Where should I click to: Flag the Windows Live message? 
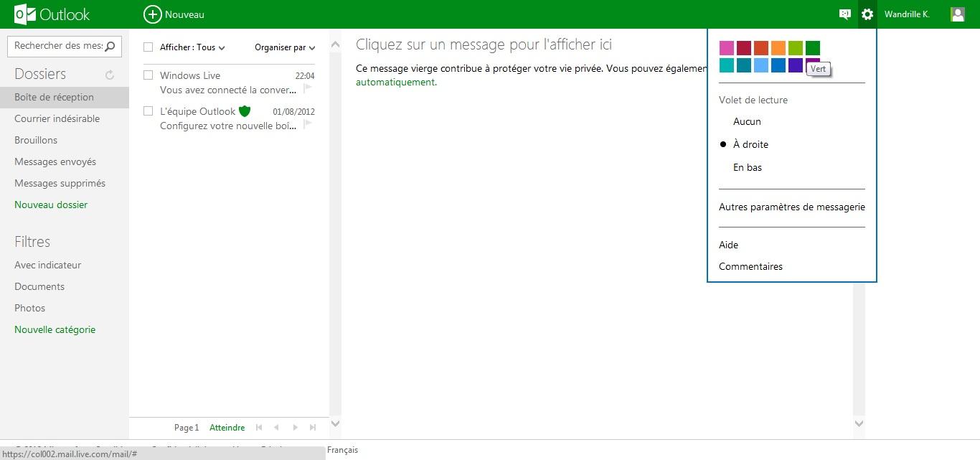pyautogui.click(x=308, y=89)
